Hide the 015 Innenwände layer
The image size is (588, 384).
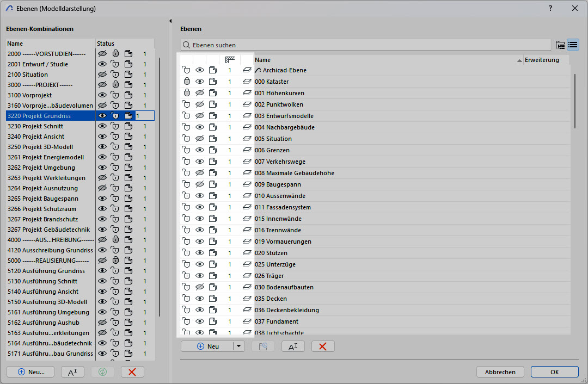click(x=200, y=219)
